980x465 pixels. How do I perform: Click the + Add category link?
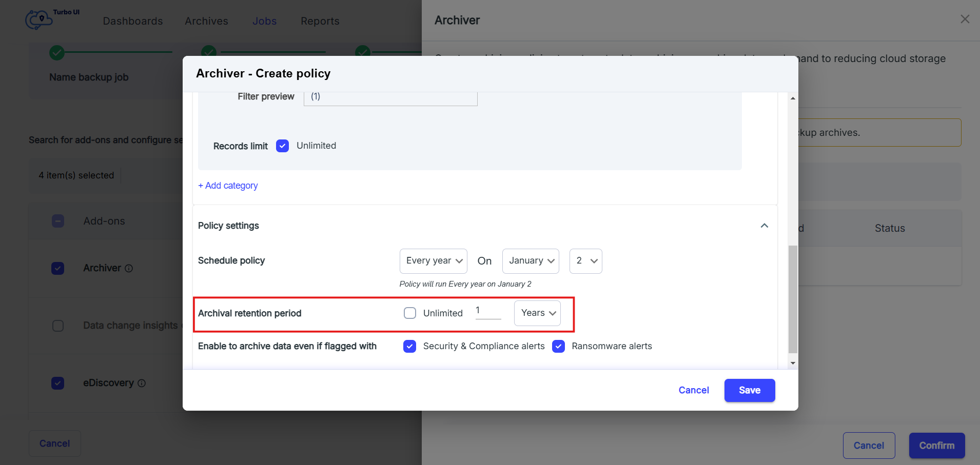[228, 186]
